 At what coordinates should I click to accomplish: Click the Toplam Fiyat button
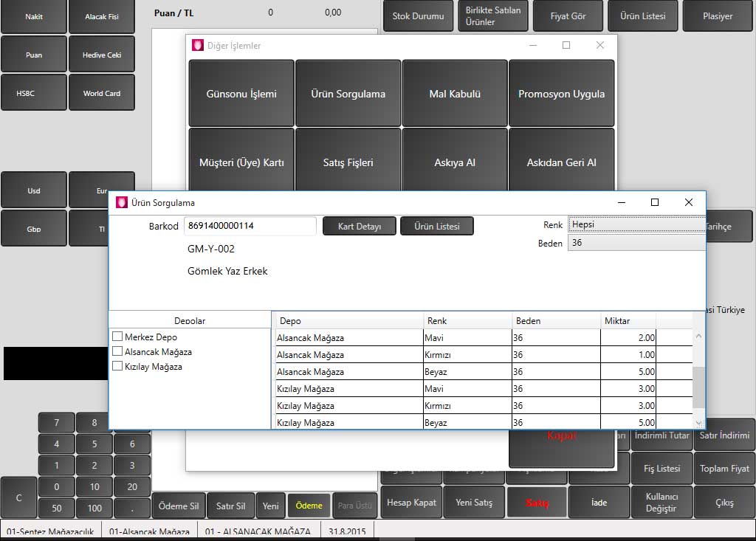[724, 468]
